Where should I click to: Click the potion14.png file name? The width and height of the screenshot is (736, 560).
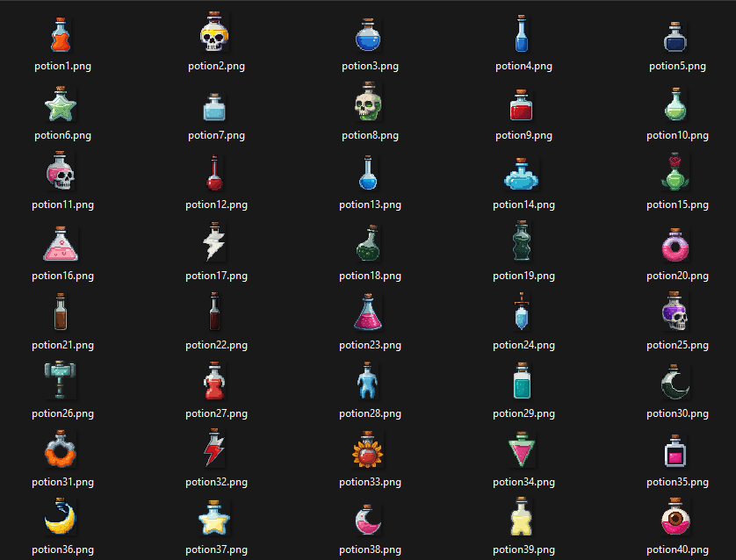click(x=523, y=205)
